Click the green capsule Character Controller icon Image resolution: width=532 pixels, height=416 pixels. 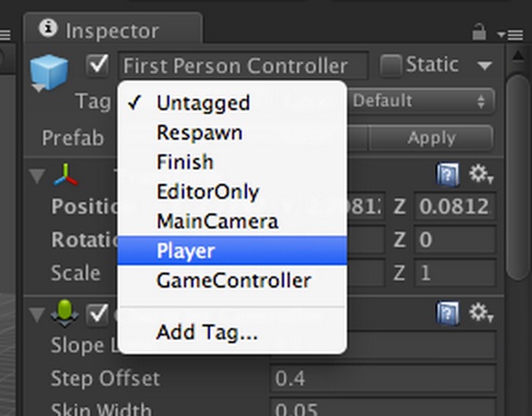(65, 313)
